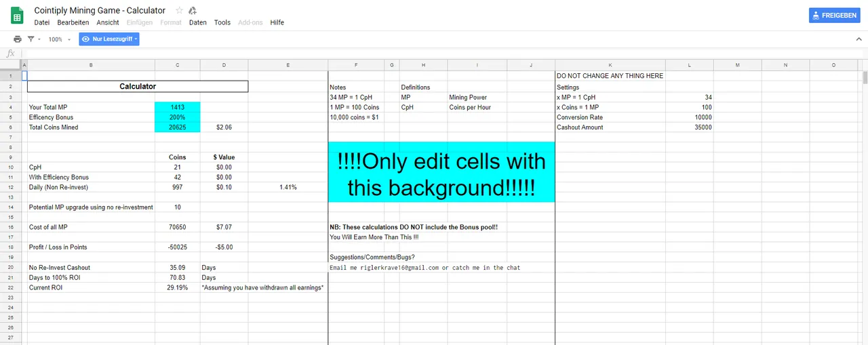The image size is (868, 345).
Task: Click the 'No Re-Invest Cashout' cell
Action: 91,268
